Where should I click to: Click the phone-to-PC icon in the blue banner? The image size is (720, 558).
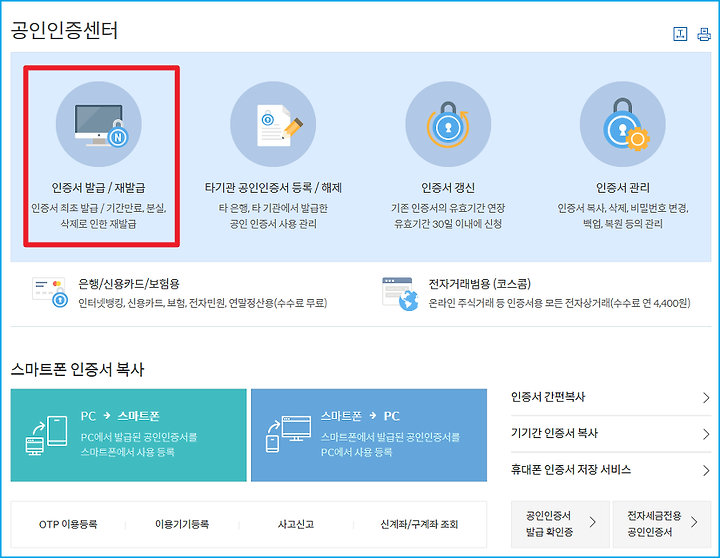coord(288,434)
